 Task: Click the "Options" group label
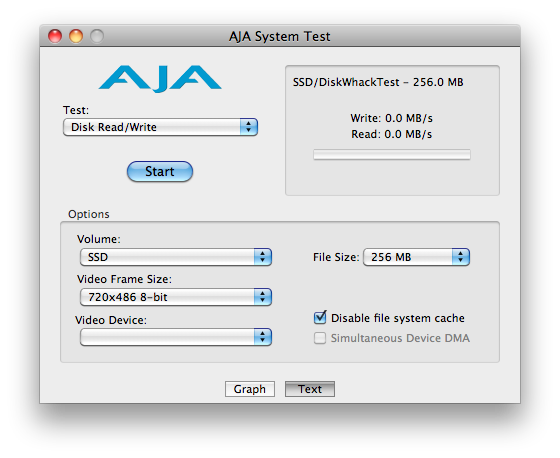pyautogui.click(x=89, y=214)
